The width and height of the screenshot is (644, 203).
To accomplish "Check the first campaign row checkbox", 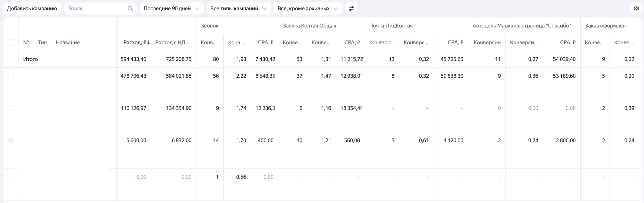I will click(11, 76).
